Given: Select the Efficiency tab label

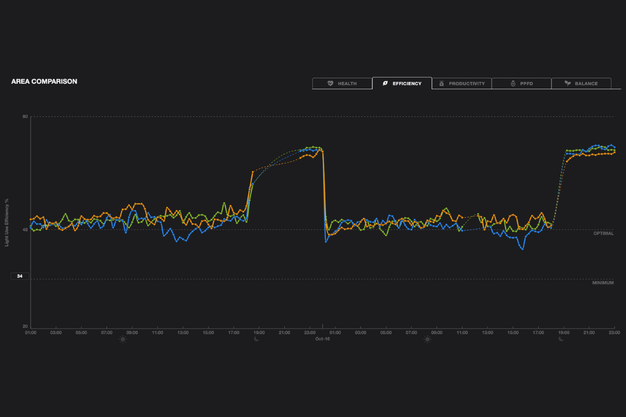Looking at the screenshot, I should click(406, 84).
